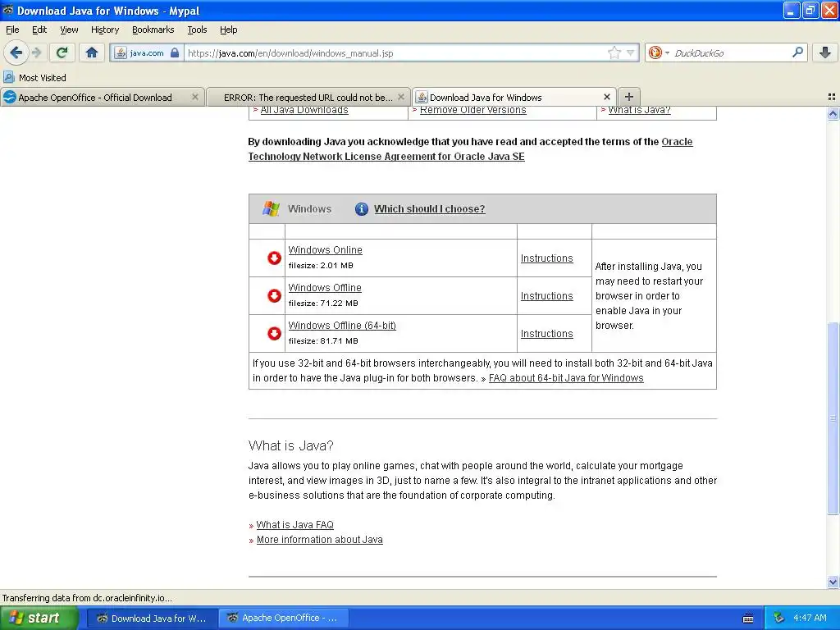Click the padlock security icon
The image size is (840, 630).
pyautogui.click(x=175, y=52)
